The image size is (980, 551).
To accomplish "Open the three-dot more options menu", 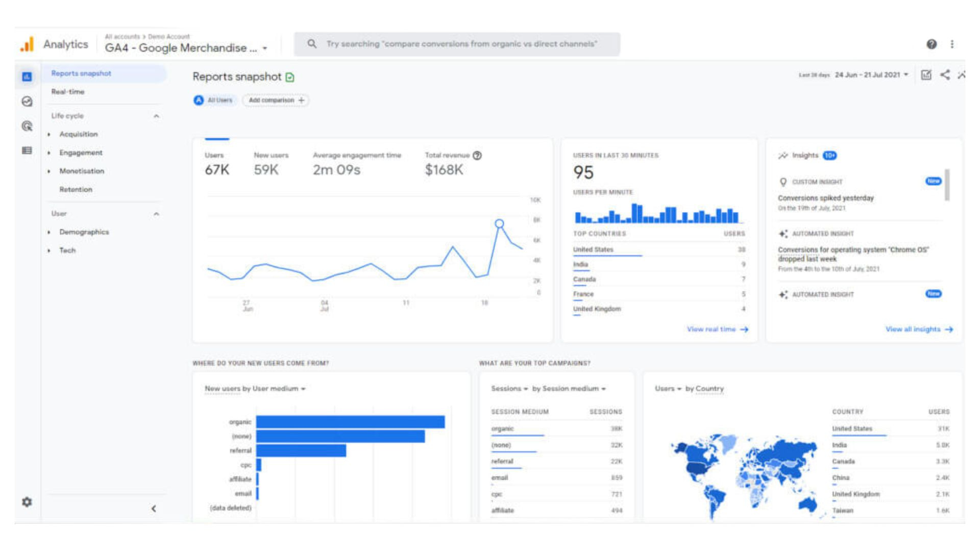I will 952,44.
